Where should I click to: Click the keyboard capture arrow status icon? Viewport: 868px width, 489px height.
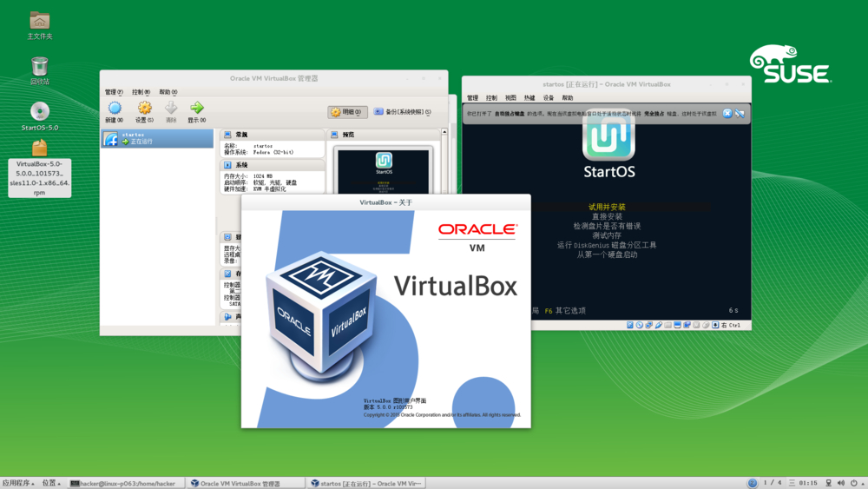pos(715,325)
